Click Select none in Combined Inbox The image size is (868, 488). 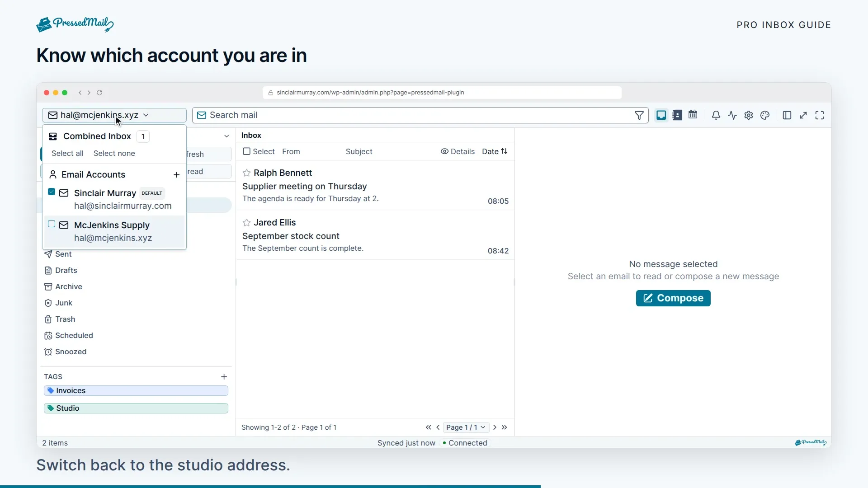tap(114, 154)
